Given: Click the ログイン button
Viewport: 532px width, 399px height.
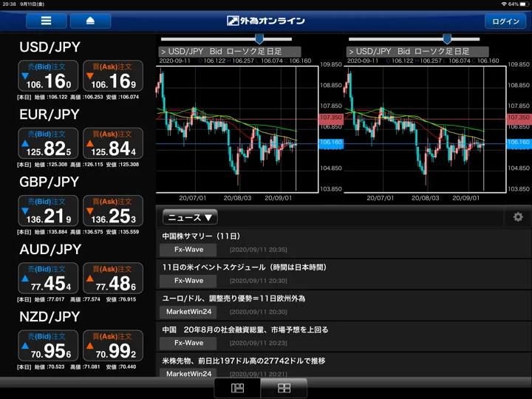Looking at the screenshot, I should click(x=505, y=21).
